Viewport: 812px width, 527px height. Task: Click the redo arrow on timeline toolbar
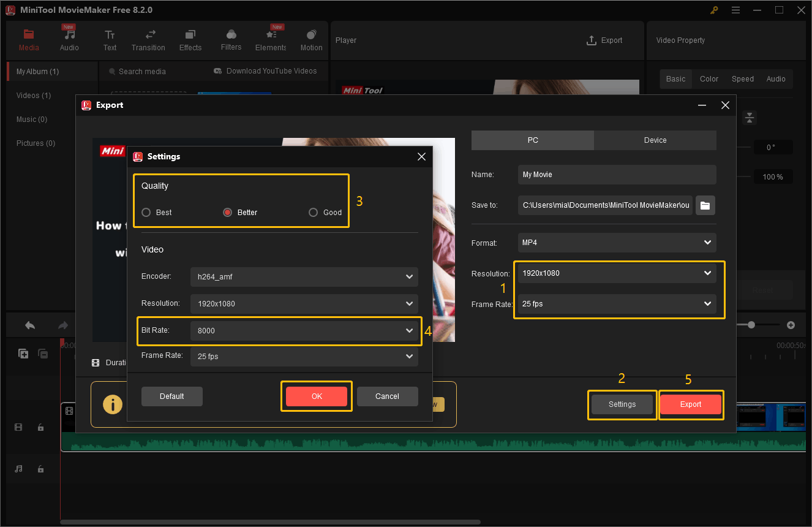click(x=62, y=325)
